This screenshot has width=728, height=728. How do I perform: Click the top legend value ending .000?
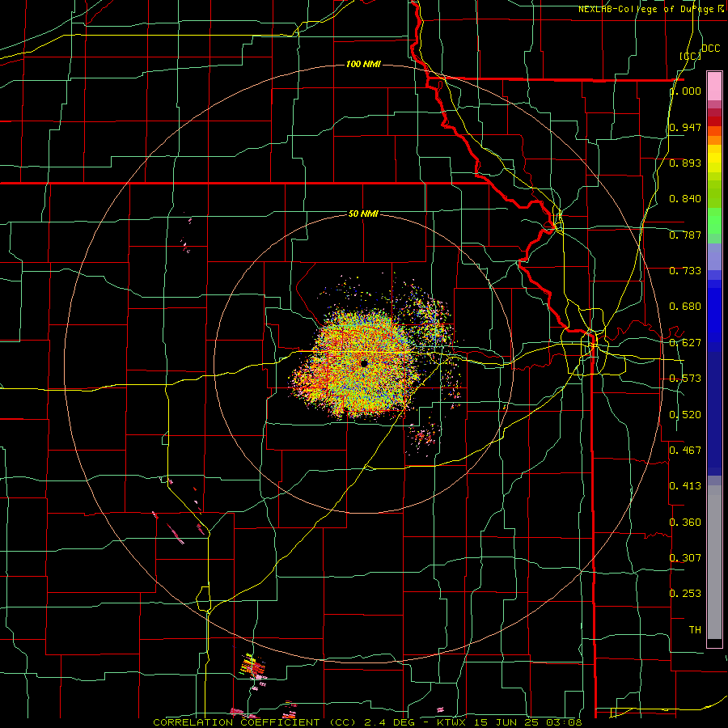(x=685, y=91)
